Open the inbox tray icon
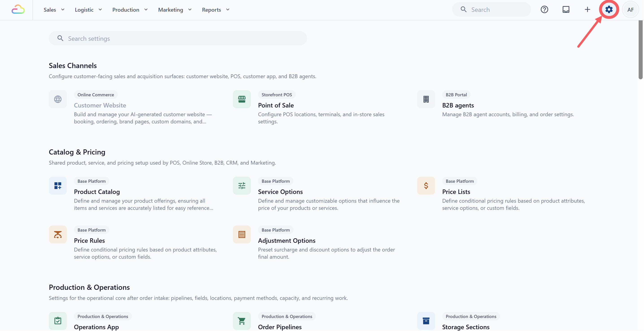The width and height of the screenshot is (644, 331). click(566, 9)
